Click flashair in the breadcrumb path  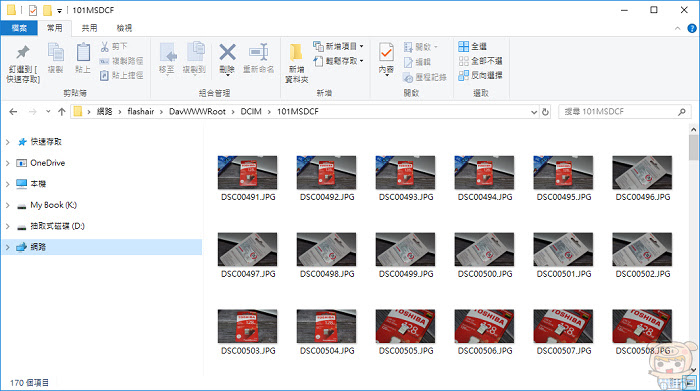pyautogui.click(x=141, y=112)
